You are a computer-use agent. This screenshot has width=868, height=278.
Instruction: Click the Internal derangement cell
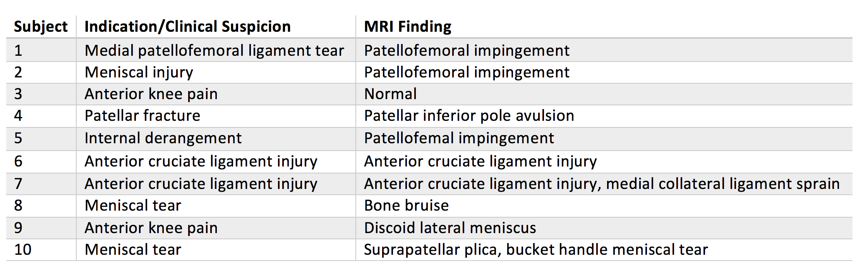tap(163, 138)
